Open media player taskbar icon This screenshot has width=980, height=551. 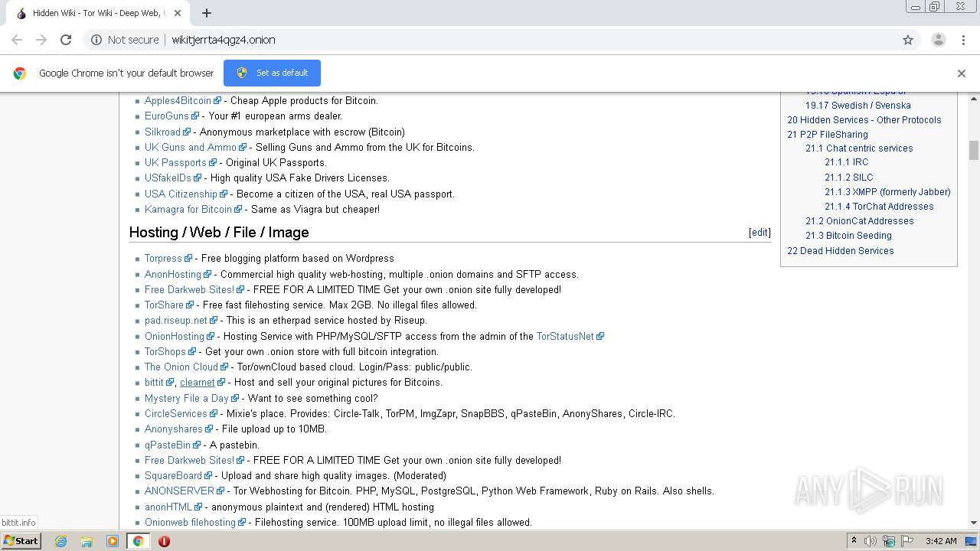(x=113, y=541)
